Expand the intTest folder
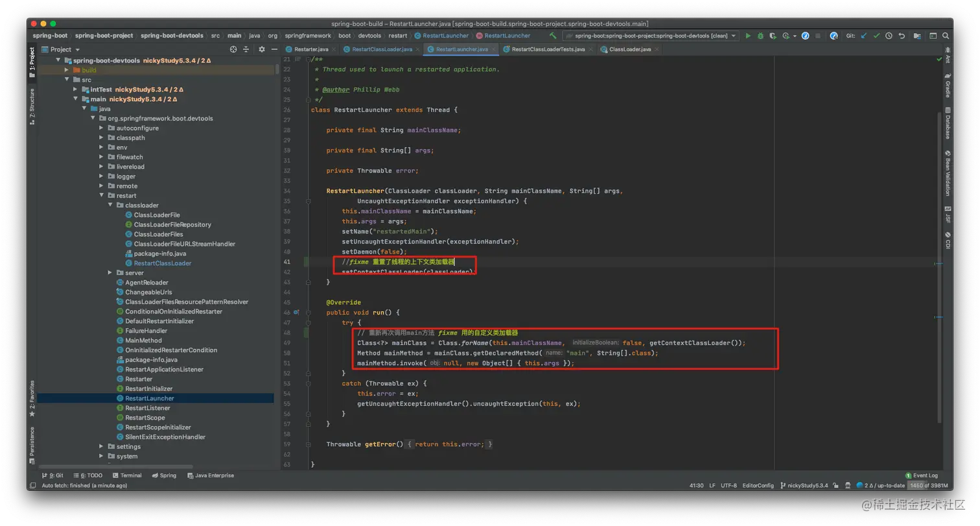 click(76, 90)
